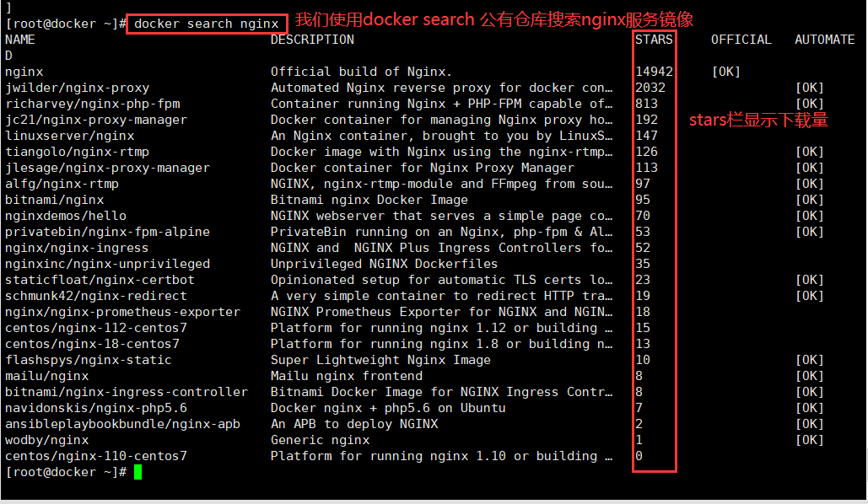Select 'jwilder/nginx-proxy' image name

77,88
